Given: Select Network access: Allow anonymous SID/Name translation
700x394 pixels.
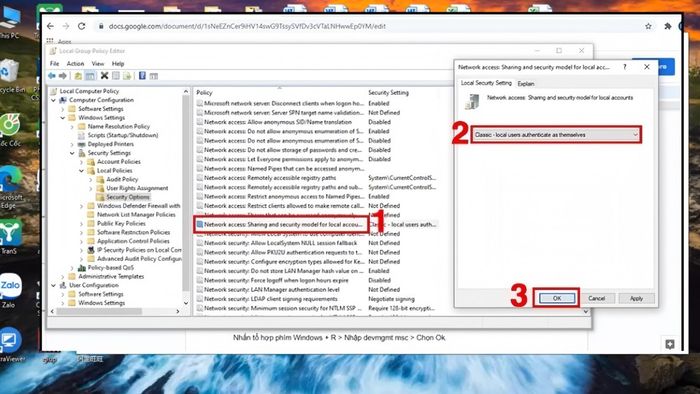Looking at the screenshot, I should click(278, 122).
